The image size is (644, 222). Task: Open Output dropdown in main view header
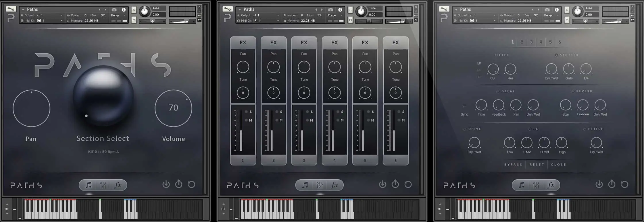click(42, 15)
